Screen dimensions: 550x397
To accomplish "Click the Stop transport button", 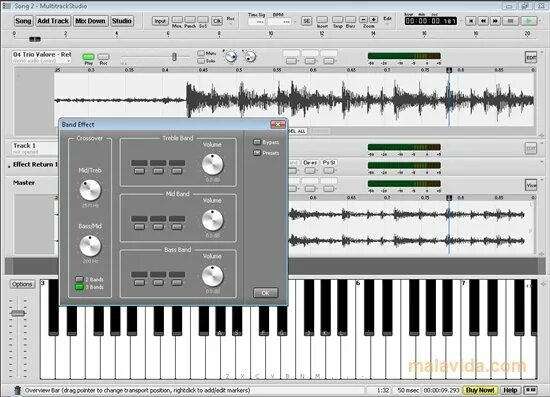I will (510, 21).
